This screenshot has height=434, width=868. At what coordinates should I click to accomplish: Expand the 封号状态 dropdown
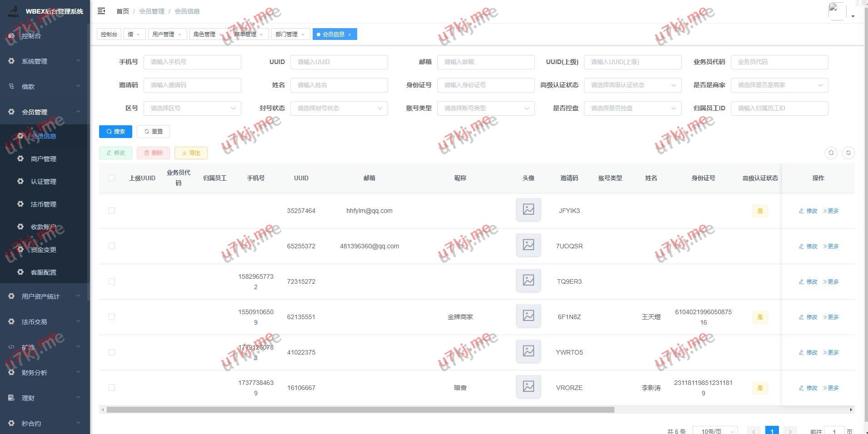click(x=339, y=108)
